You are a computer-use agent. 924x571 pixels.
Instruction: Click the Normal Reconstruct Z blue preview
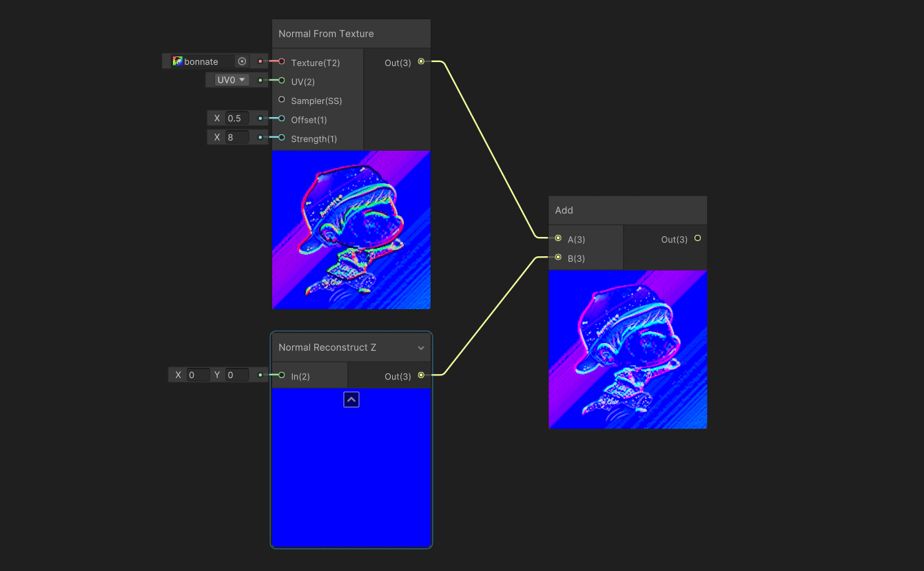point(351,467)
